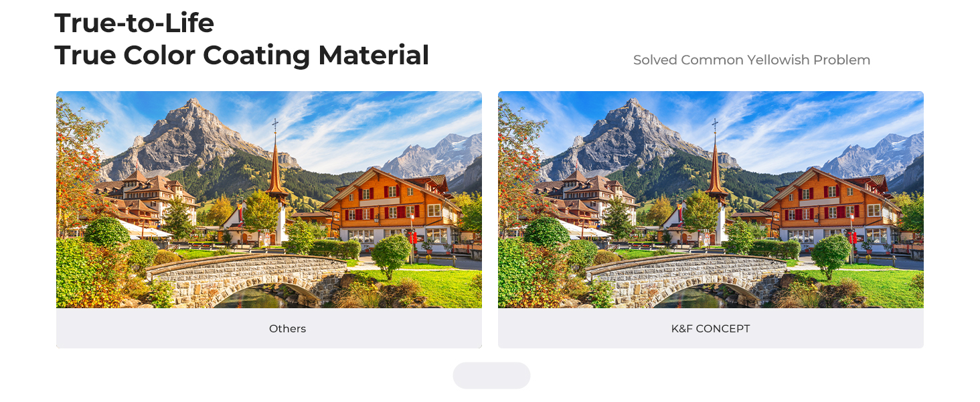Viewport: 980px width, 402px height.
Task: Click the gray caption bar under the K&F CONCEPT image
Action: point(711,328)
